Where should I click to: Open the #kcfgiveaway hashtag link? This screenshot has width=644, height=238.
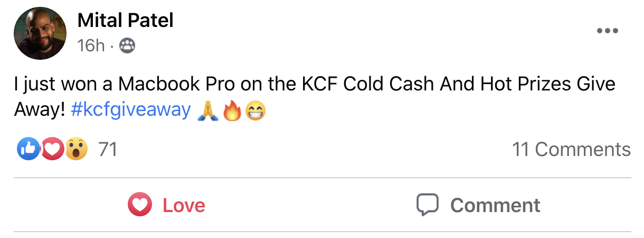click(x=130, y=110)
